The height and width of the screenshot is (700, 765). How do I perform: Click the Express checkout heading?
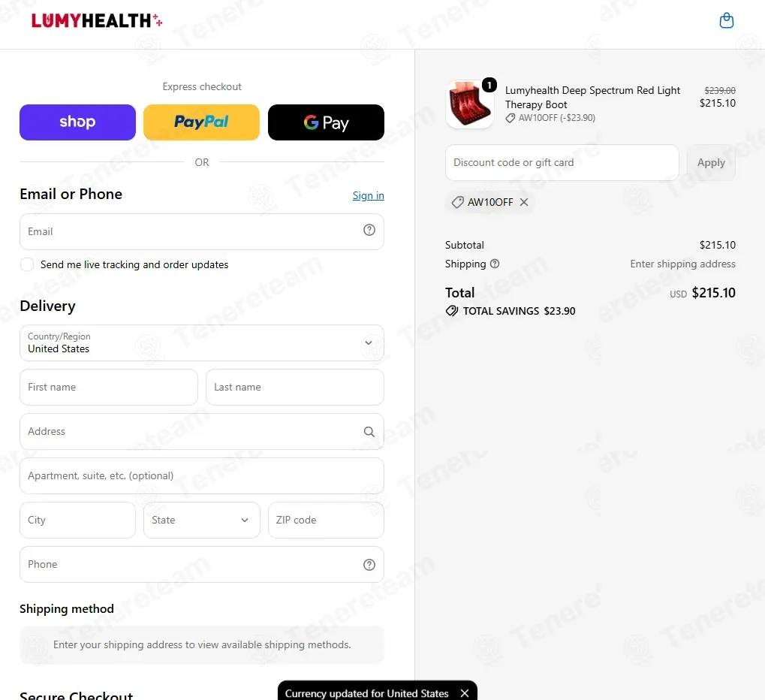point(201,86)
